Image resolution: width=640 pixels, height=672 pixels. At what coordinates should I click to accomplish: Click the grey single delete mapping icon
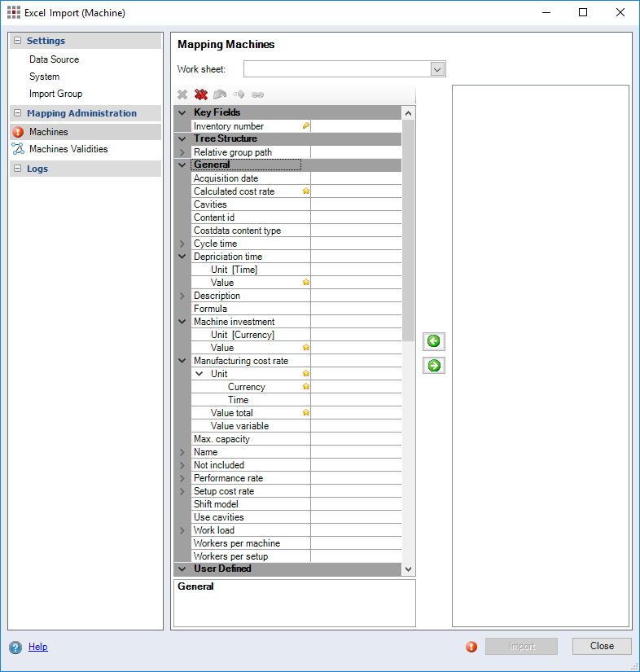point(182,94)
